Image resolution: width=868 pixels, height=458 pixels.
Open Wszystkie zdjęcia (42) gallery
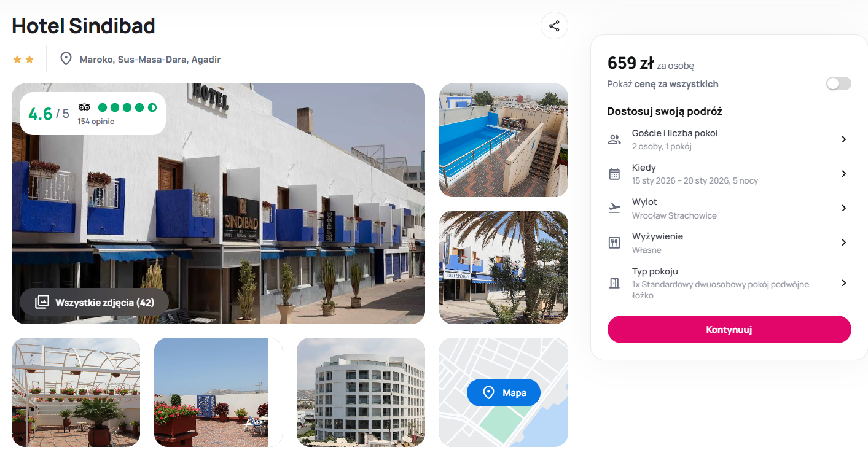tap(94, 302)
